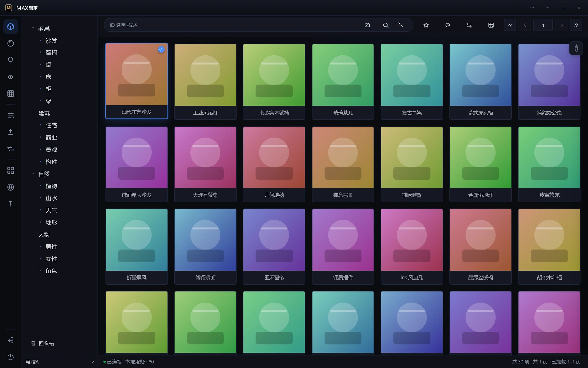The image size is (588, 368).
Task: Select the 座椅 category
Action: point(51,52)
